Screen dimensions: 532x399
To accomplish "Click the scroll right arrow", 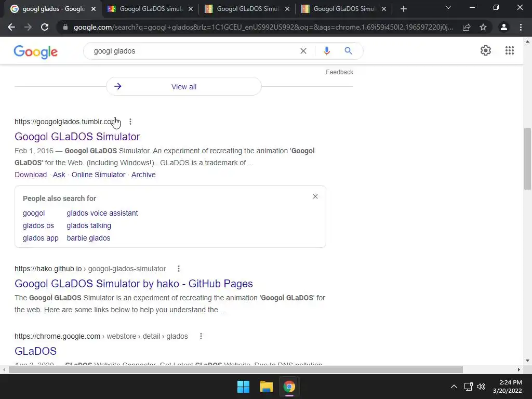I will pos(519,369).
